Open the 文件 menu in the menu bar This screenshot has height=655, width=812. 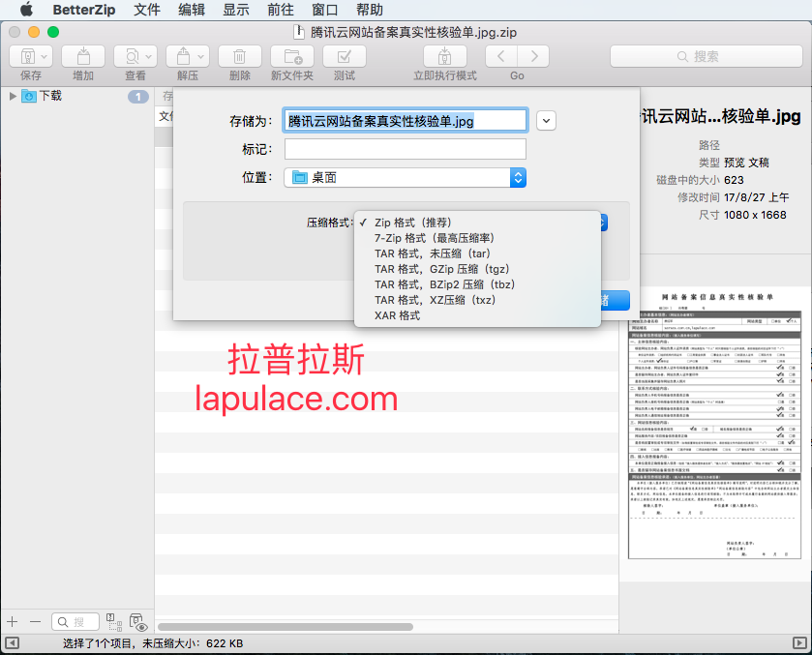[146, 10]
